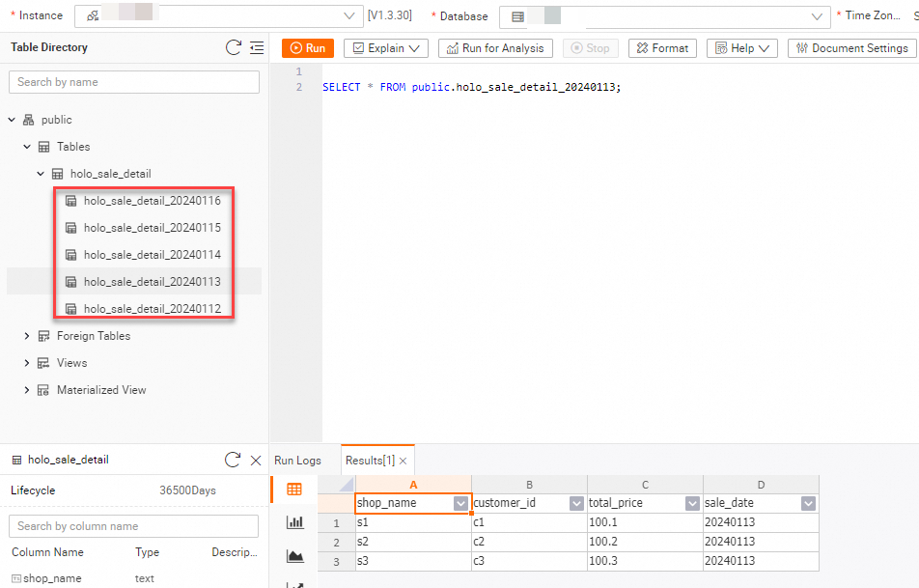
Task: Select the Results[1] tab
Action: click(x=373, y=460)
